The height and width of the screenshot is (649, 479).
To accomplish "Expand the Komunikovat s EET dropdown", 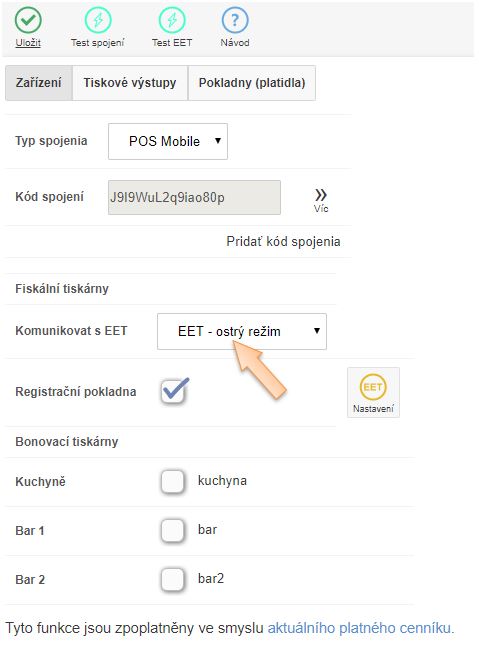I will [242, 332].
